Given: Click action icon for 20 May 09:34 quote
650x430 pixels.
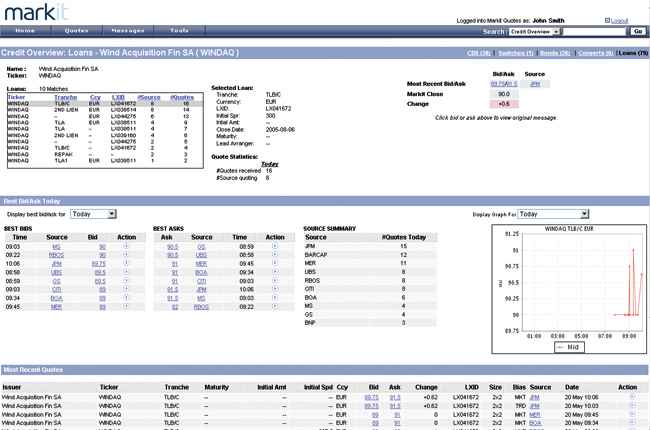Looking at the screenshot, I should pos(632,423).
